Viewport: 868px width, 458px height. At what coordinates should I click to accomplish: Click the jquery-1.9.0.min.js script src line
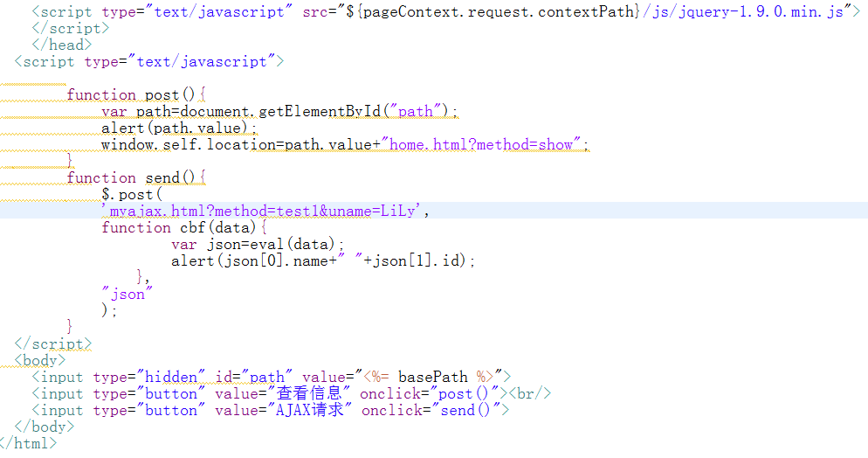[x=446, y=11]
